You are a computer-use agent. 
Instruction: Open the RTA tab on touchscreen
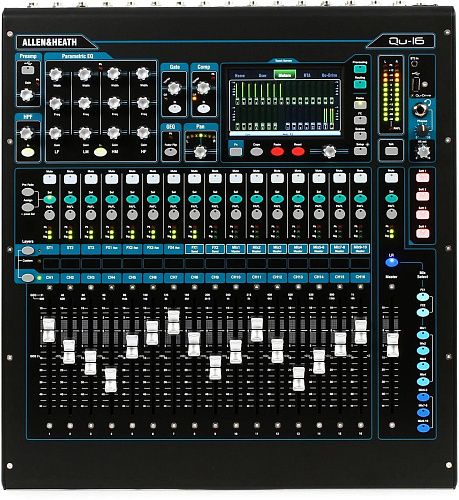point(307,76)
